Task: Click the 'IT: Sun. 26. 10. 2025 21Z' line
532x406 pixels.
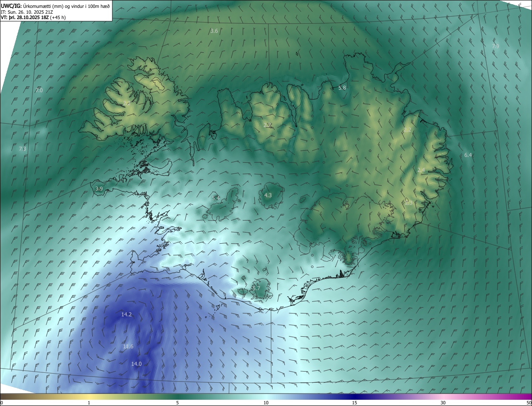Action: [27, 12]
